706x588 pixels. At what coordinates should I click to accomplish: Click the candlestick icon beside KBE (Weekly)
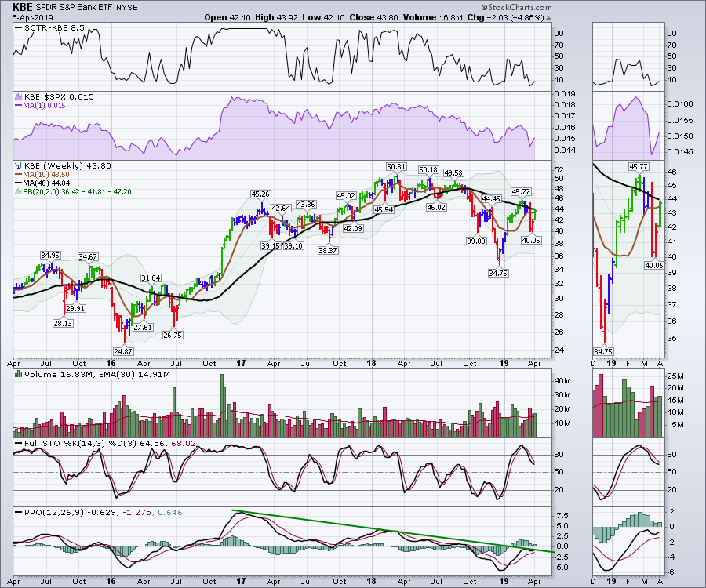pos(19,165)
